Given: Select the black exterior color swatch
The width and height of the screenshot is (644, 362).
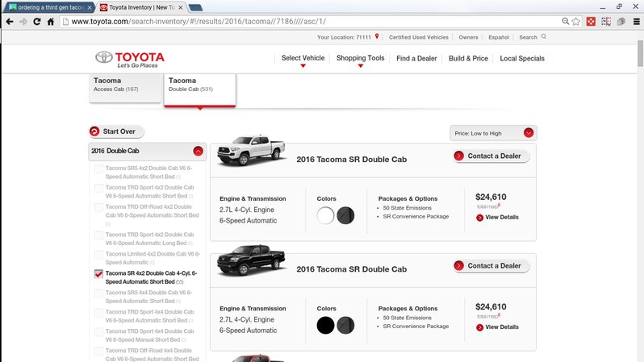Looking at the screenshot, I should [x=325, y=326].
